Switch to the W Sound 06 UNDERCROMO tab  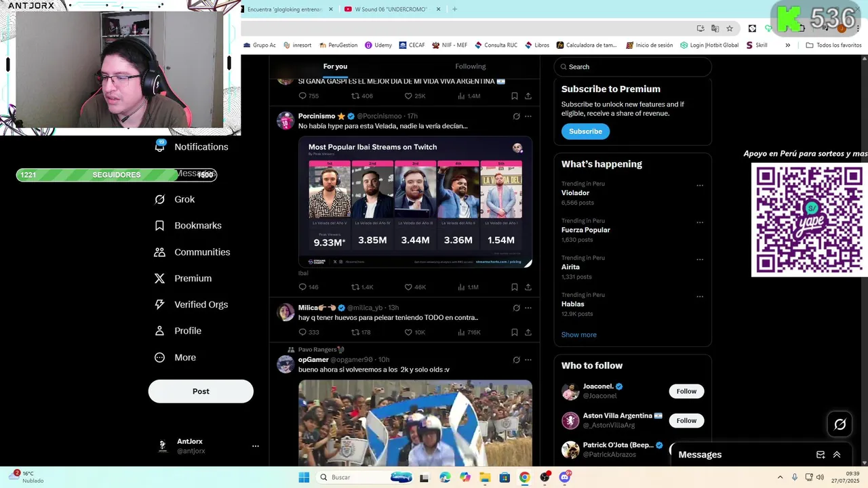point(393,9)
